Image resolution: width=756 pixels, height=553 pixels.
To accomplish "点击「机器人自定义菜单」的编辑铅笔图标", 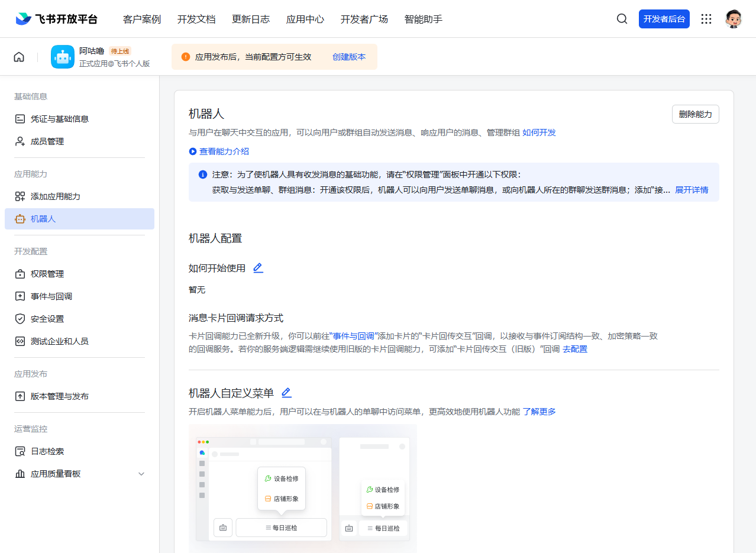I will 286,392.
